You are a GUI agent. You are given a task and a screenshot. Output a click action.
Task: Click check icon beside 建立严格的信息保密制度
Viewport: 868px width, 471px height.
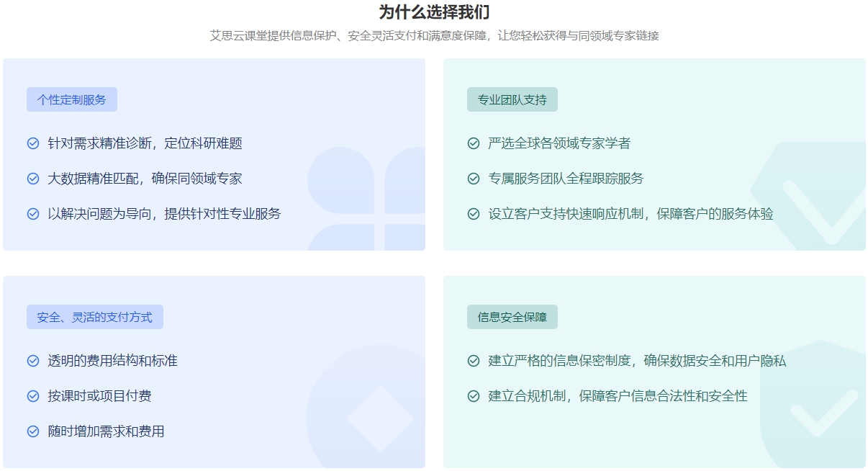click(474, 361)
